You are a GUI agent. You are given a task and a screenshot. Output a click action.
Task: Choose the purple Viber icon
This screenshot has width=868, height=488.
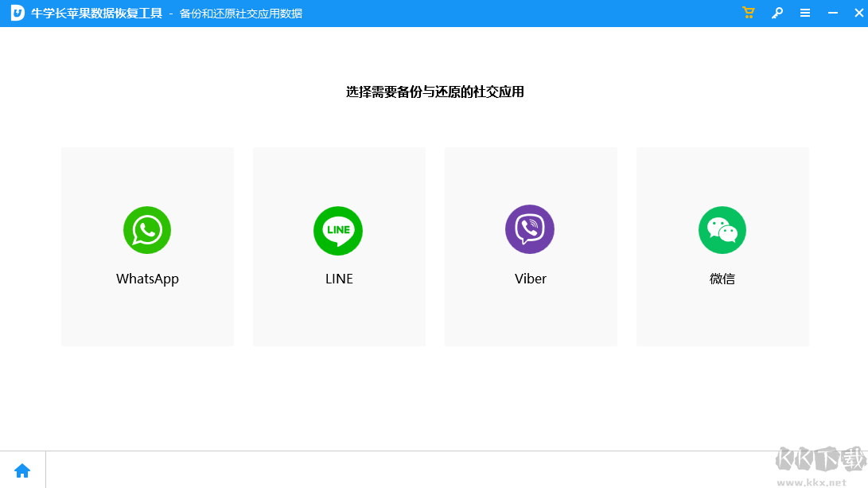(530, 229)
